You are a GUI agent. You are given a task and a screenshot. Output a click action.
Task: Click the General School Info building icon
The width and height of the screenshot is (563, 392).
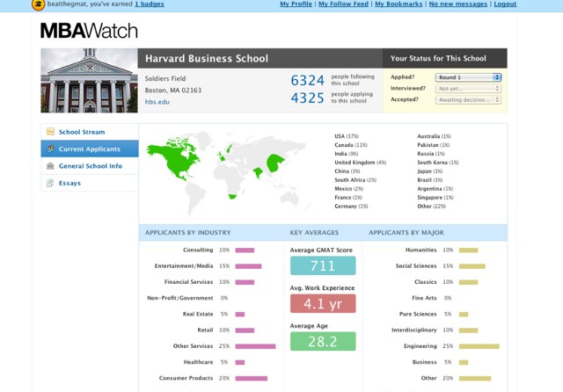pos(50,166)
